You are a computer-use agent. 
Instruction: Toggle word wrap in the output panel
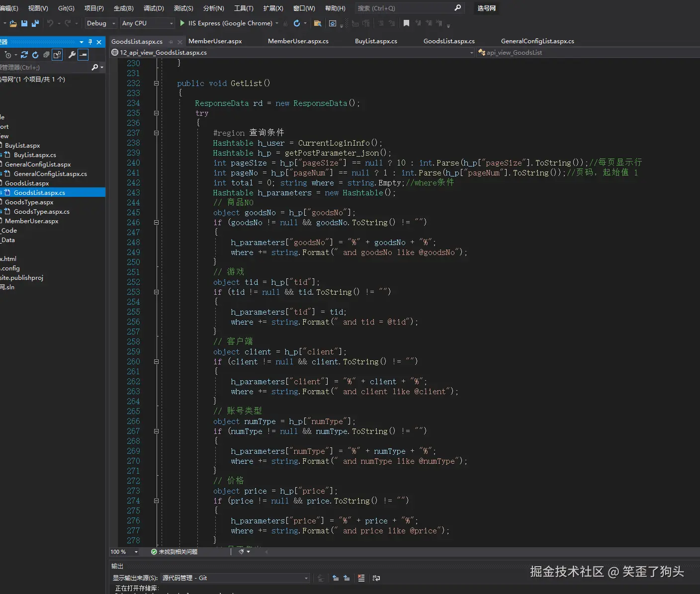376,578
